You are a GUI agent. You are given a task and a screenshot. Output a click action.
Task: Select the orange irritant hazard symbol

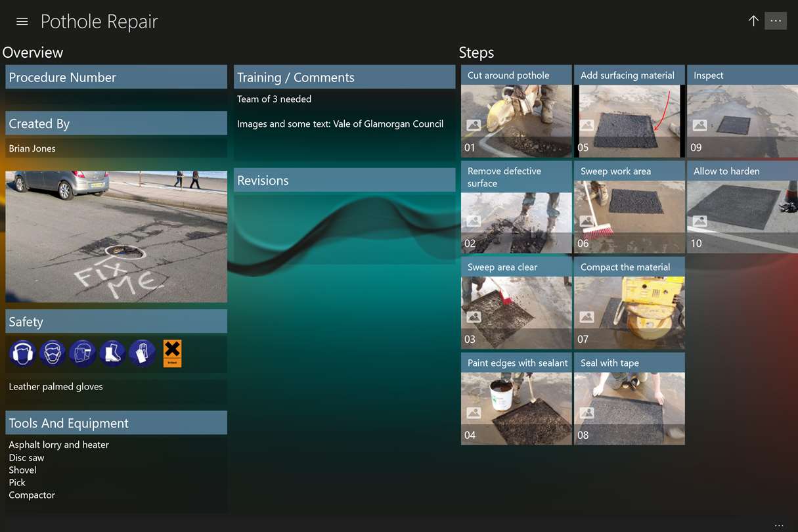tap(172, 353)
